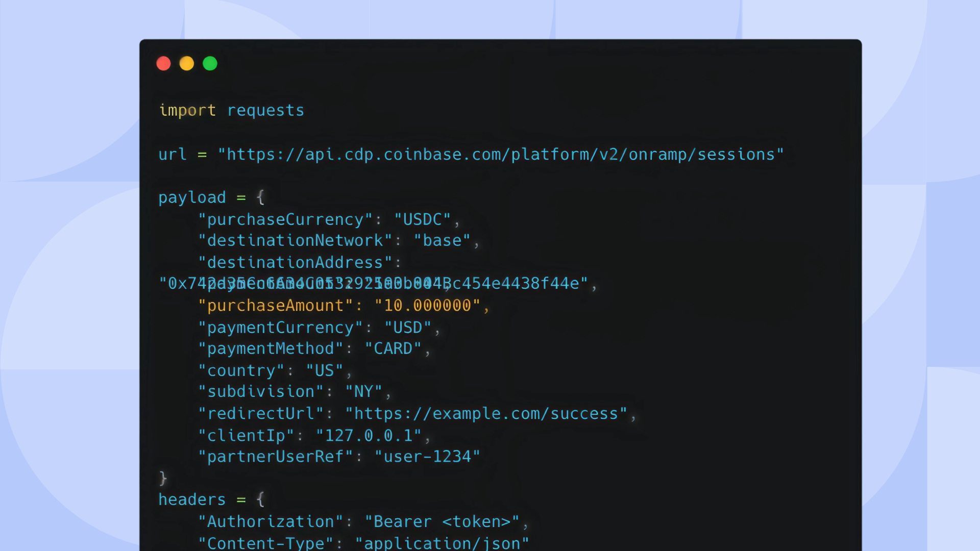Click the highlighted purchaseAmount key
This screenshot has width=980, height=551.
click(275, 306)
